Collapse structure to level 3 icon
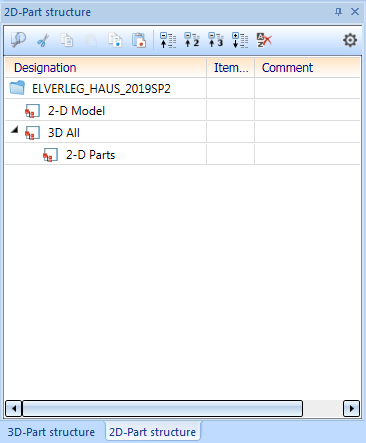The image size is (366, 443). (216, 40)
